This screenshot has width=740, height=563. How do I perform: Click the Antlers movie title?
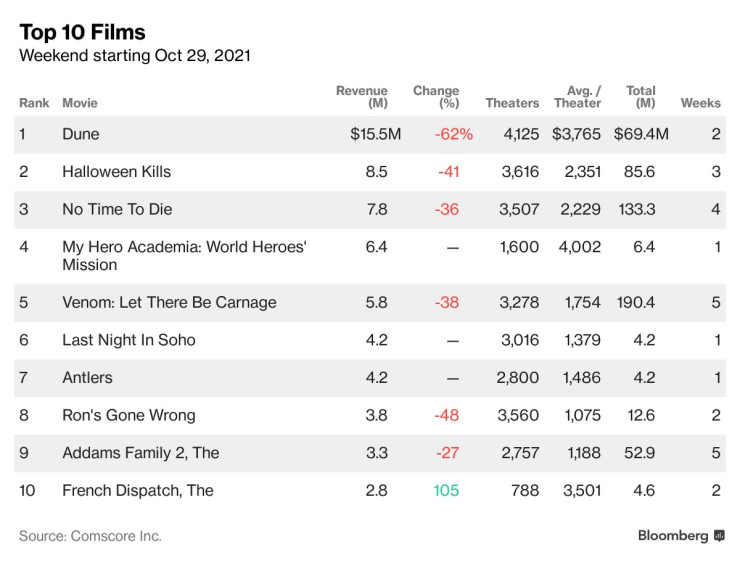pos(87,378)
